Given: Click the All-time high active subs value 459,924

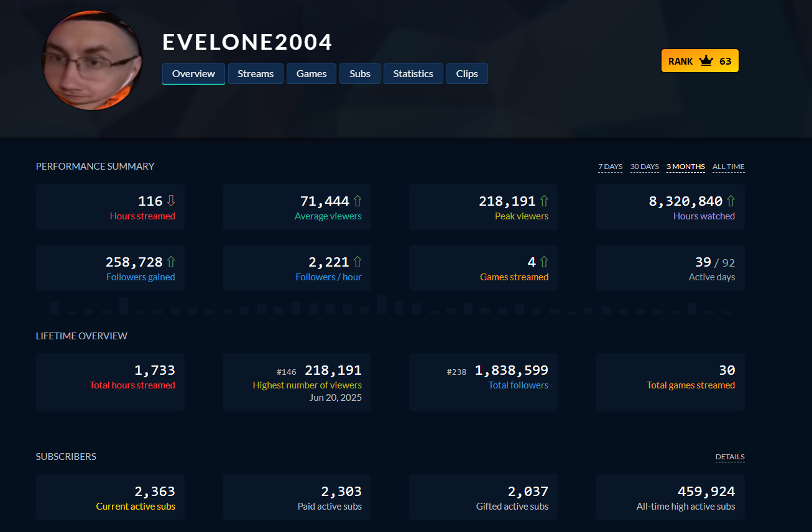Looking at the screenshot, I should [706, 491].
